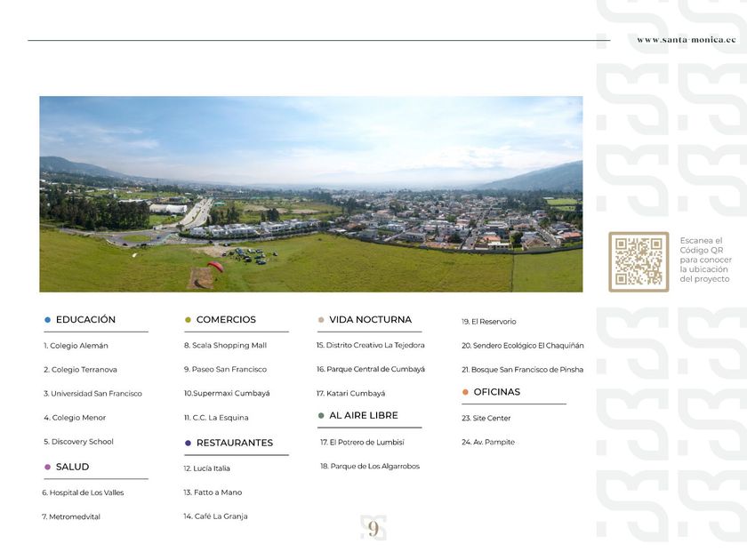The height and width of the screenshot is (560, 747).
Task: Click '21. Bosque San Francisco de Pinsha' entry
Action: (523, 370)
